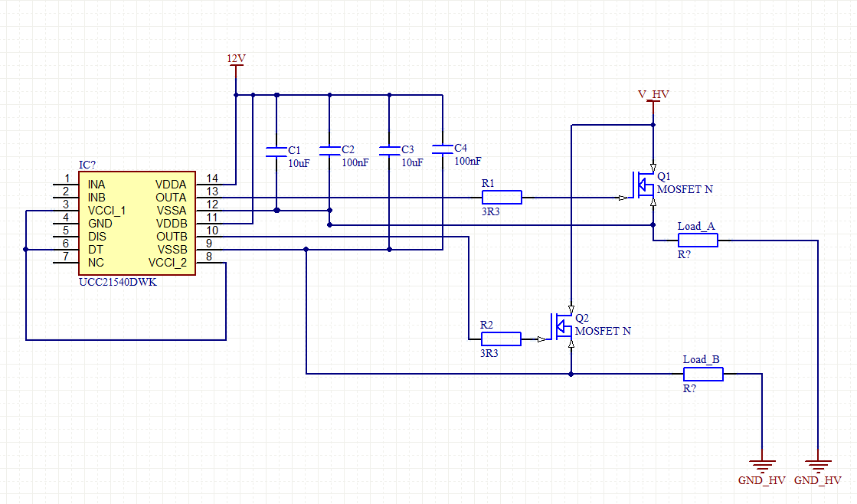
Task: Click the VSSB pin label
Action: (x=172, y=250)
